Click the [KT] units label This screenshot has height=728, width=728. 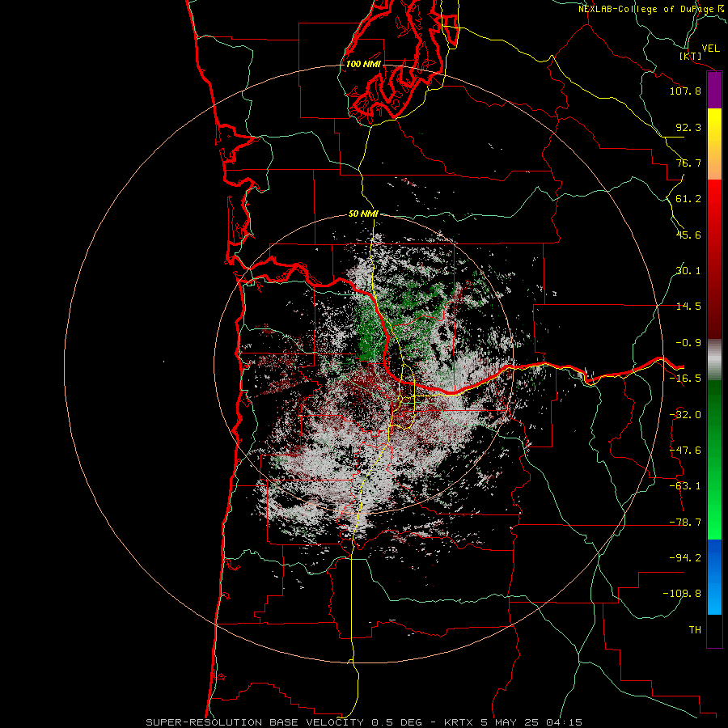point(691,56)
